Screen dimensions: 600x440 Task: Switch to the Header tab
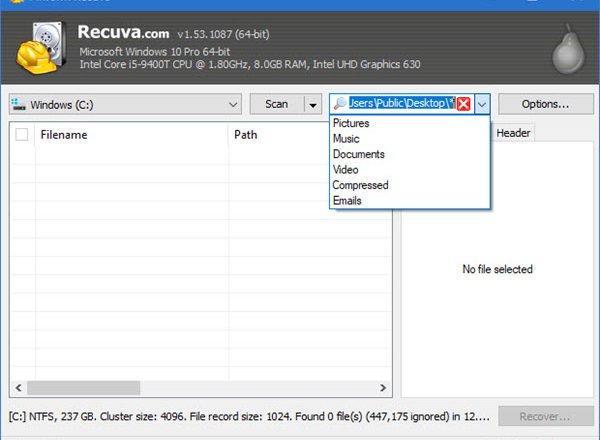[x=513, y=133]
